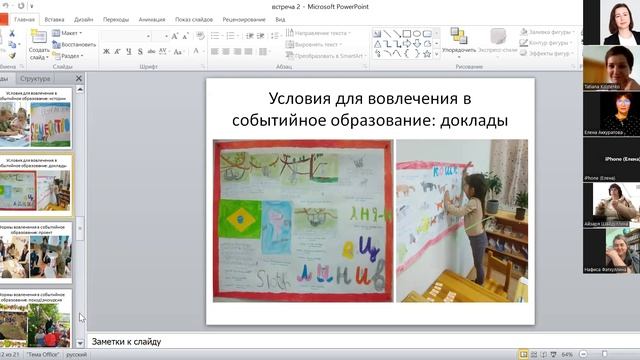
Task: Open the line spacing options
Action: click(275, 36)
